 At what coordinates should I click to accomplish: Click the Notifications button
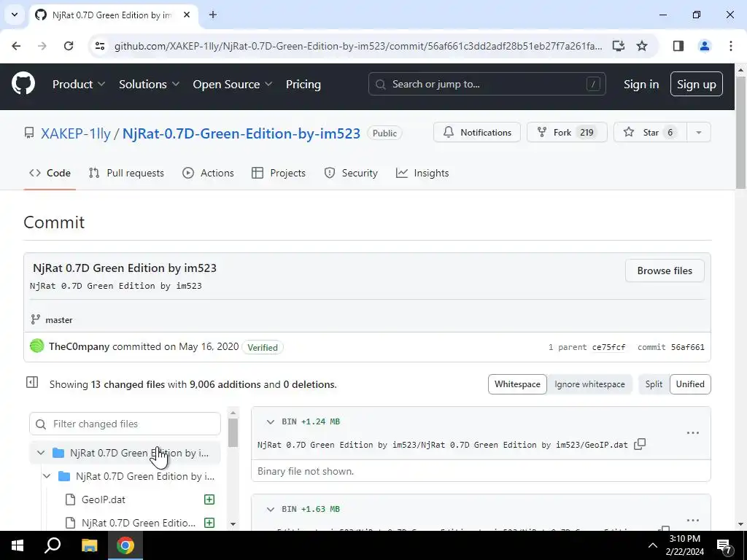point(476,133)
